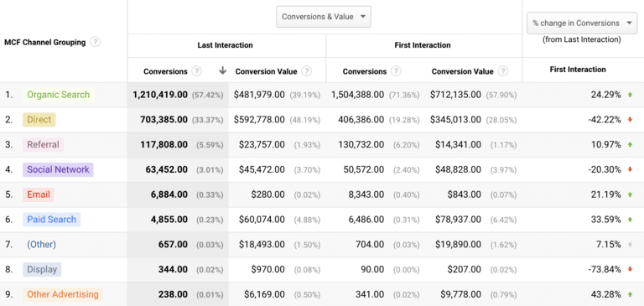Select the $60,074.00 conversion value cell
The image size is (644, 306).
coord(262,220)
